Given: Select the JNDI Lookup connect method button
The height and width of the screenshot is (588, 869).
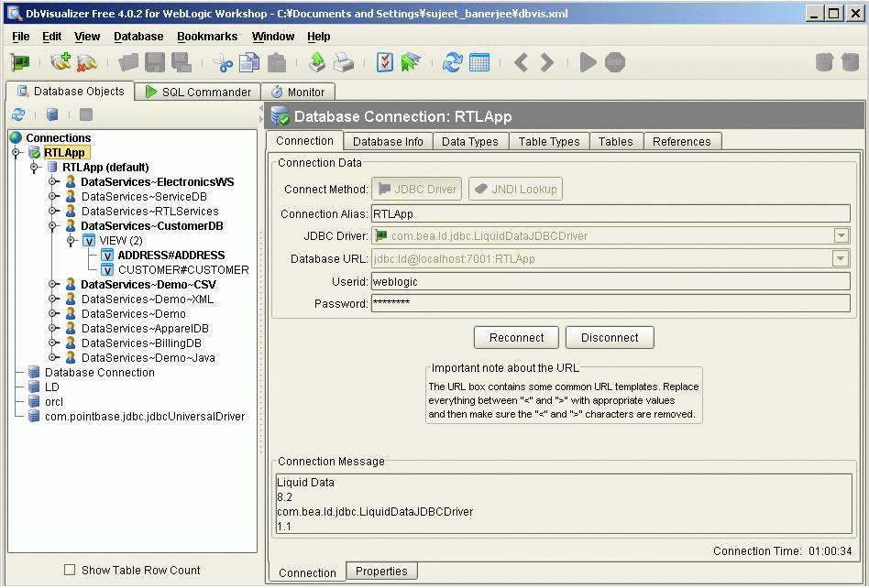Looking at the screenshot, I should pyautogui.click(x=515, y=190).
